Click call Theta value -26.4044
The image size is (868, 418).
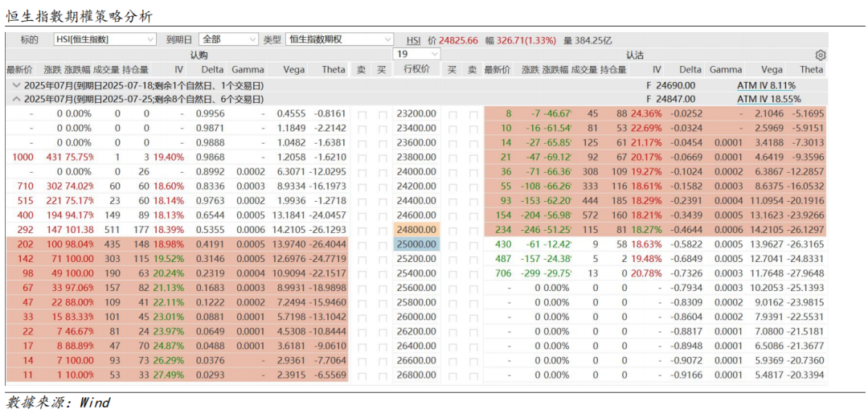(328, 244)
